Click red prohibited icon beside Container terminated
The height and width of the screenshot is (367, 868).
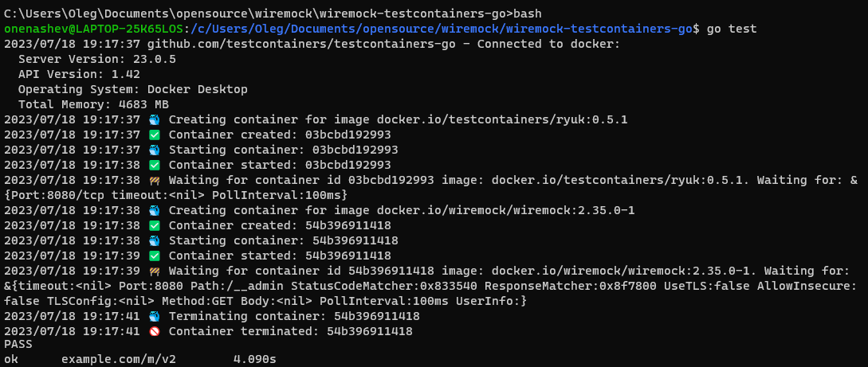pyautogui.click(x=155, y=332)
